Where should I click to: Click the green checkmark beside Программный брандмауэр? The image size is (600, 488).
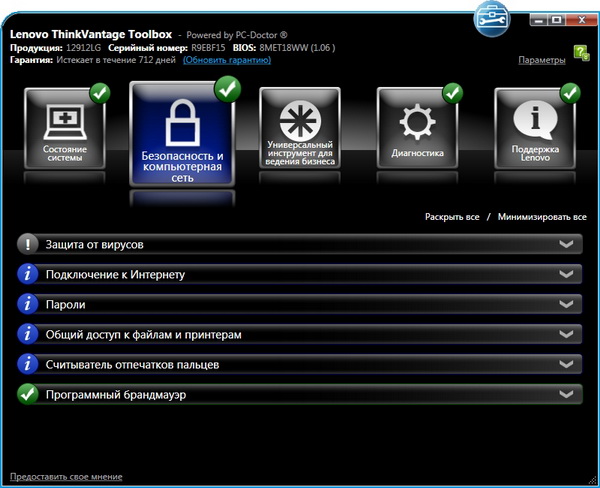[29, 395]
